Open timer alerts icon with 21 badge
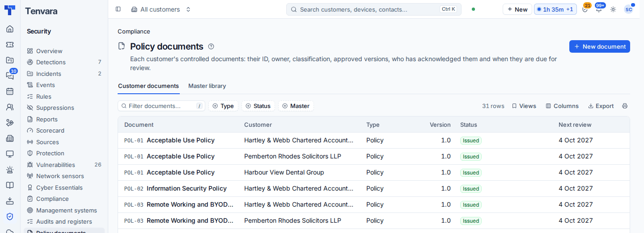The width and height of the screenshot is (644, 233). (585, 9)
